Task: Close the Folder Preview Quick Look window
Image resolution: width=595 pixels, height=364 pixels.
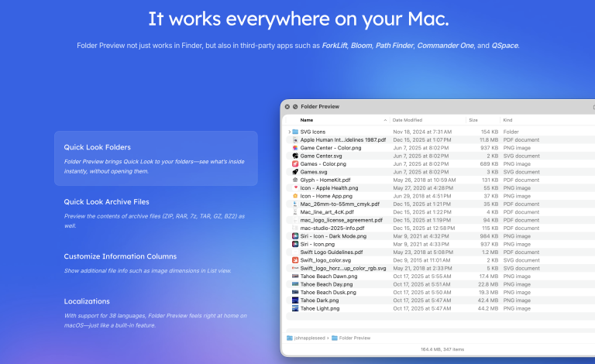Action: 287,107
